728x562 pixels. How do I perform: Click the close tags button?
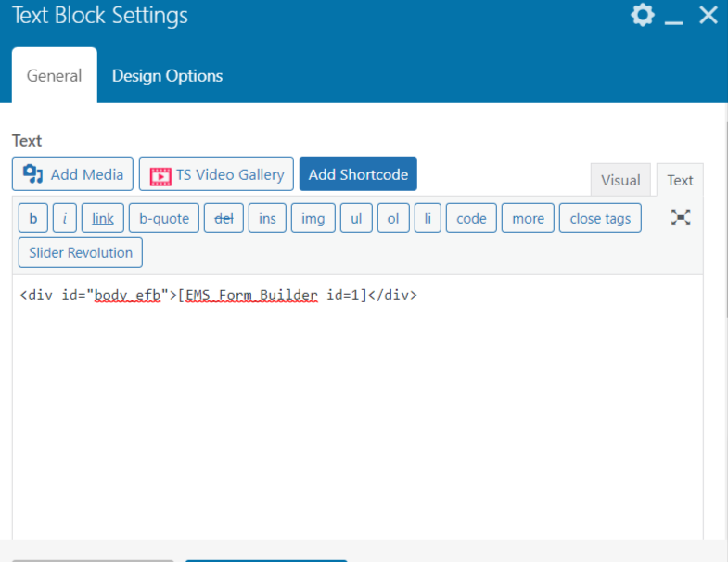tap(600, 218)
